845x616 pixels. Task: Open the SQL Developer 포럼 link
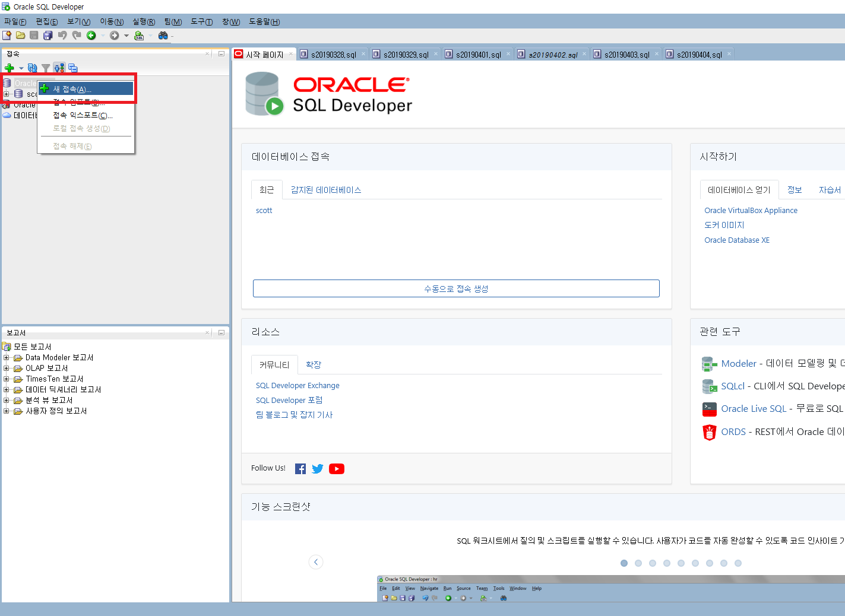point(289,400)
